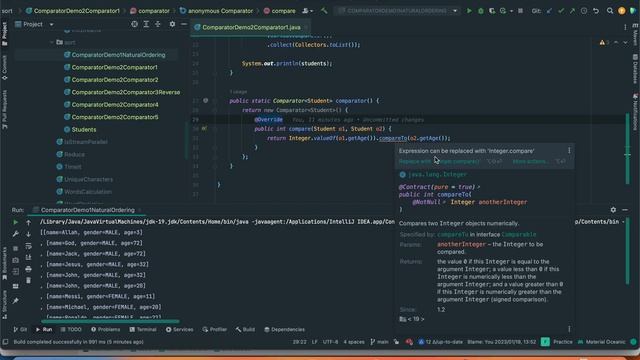The height and width of the screenshot is (360, 640).
Task: Select Students class in project tree
Action: coord(80,129)
